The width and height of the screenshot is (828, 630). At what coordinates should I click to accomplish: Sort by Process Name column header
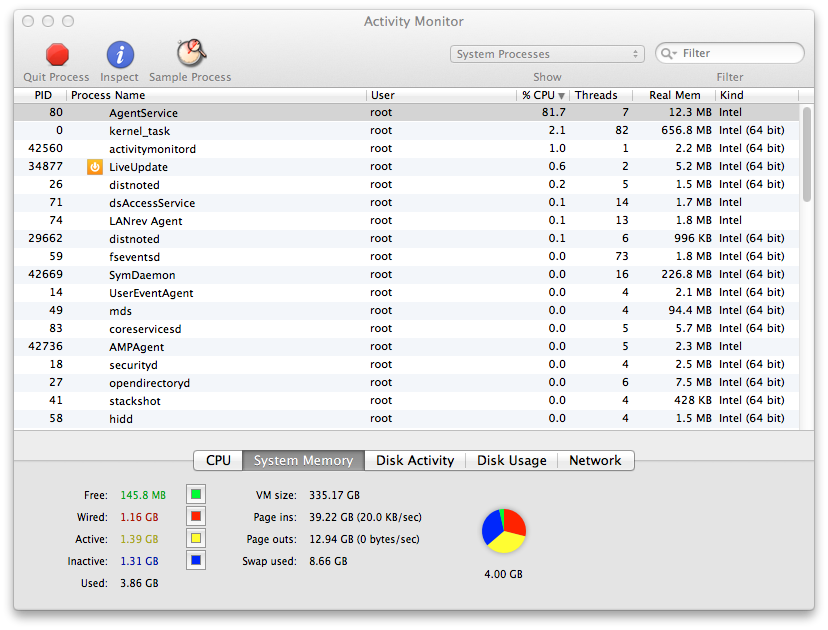pyautogui.click(x=217, y=95)
